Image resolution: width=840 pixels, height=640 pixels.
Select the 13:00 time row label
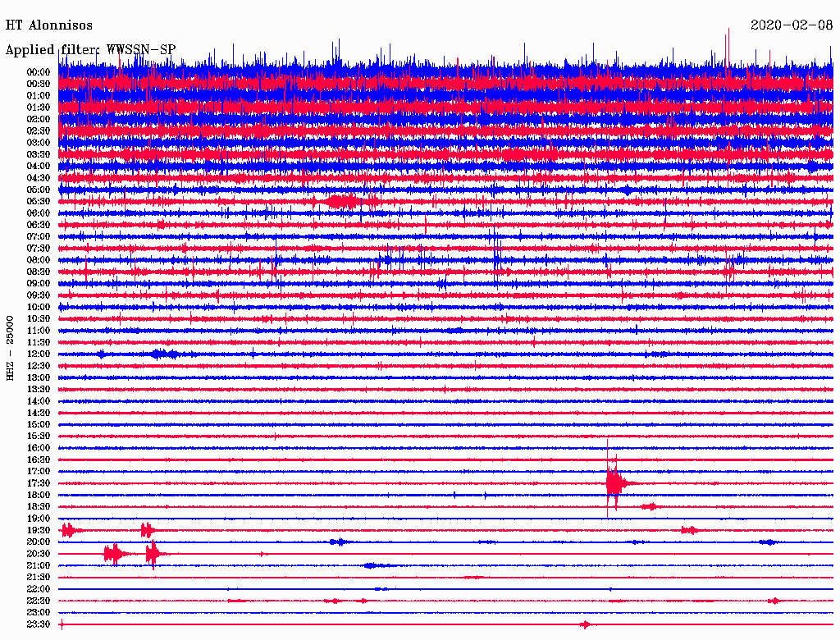click(39, 378)
